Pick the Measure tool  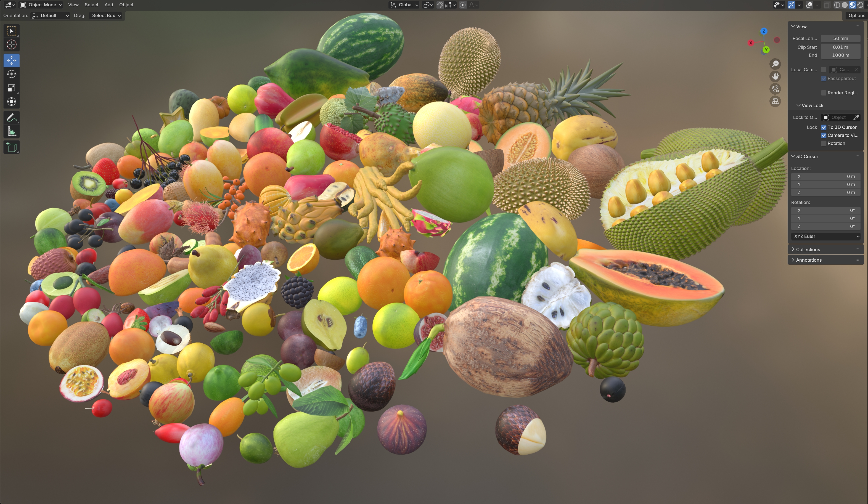[11, 131]
